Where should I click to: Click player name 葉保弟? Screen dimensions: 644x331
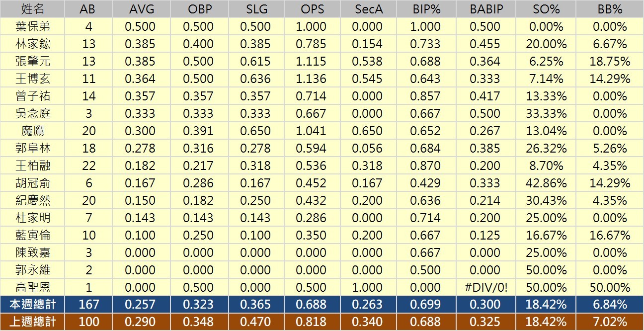coord(33,26)
